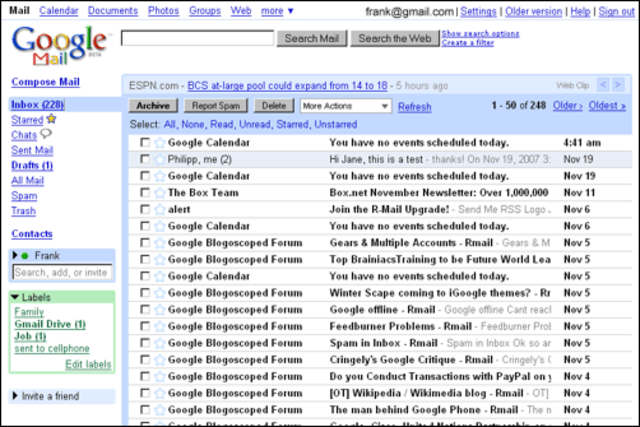
Task: Check the Feedburner Problems email
Action: click(x=144, y=326)
